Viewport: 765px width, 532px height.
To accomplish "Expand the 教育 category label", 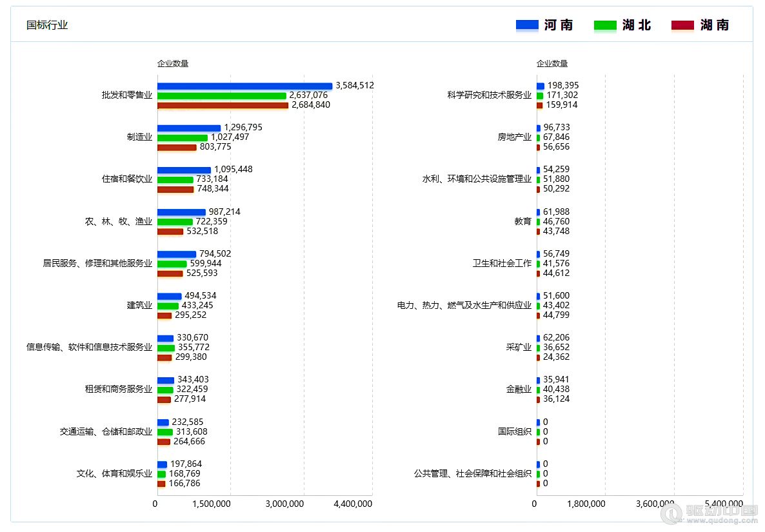I will pos(523,221).
